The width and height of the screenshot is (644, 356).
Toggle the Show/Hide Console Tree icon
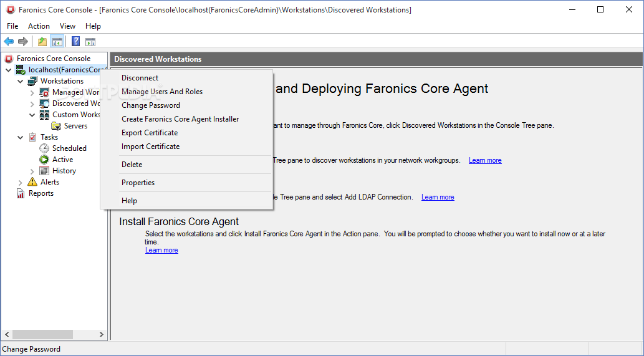57,42
